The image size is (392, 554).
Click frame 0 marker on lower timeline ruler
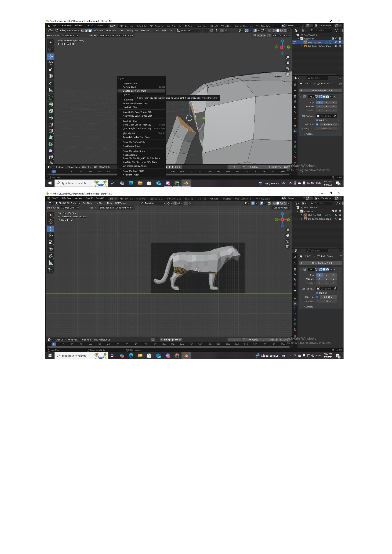tap(54, 344)
